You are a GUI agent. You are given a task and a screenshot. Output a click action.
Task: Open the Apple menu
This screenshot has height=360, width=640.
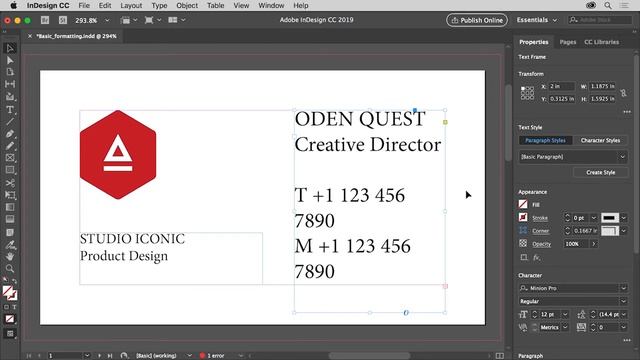click(x=13, y=5)
